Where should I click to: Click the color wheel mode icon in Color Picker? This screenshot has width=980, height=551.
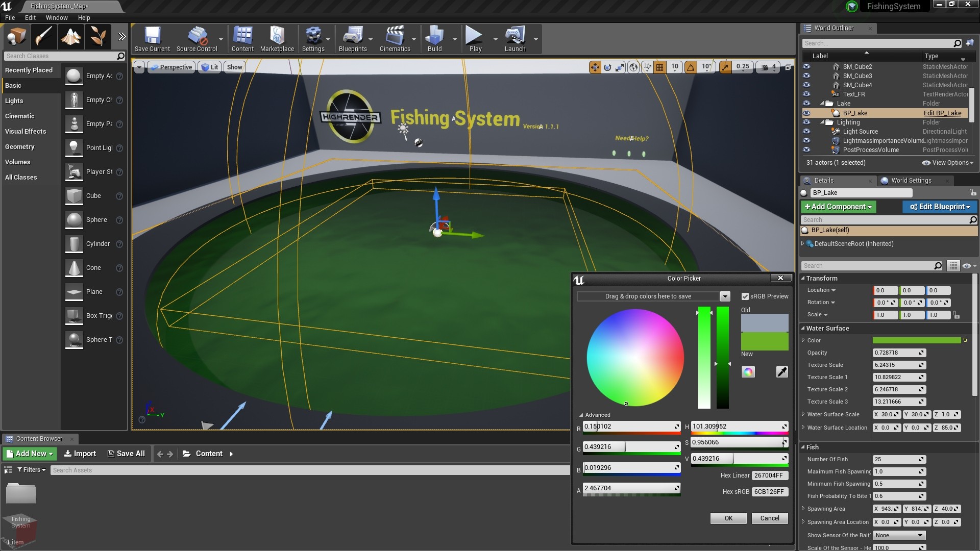click(x=748, y=372)
